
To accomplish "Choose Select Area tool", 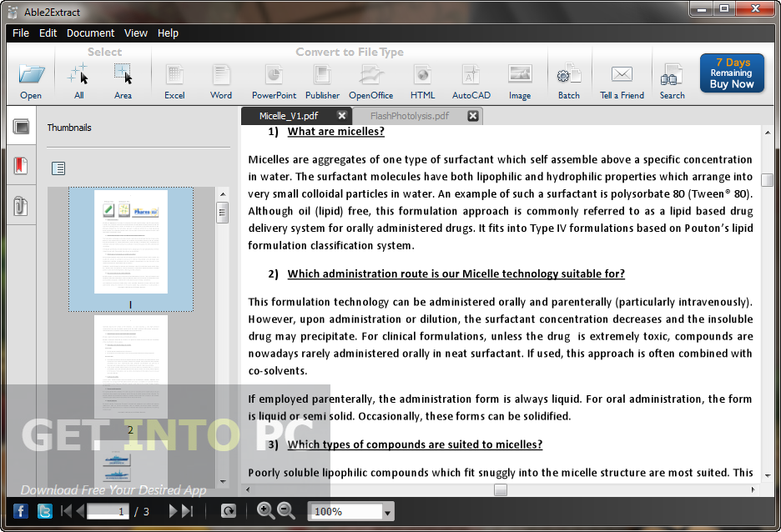I will [123, 82].
